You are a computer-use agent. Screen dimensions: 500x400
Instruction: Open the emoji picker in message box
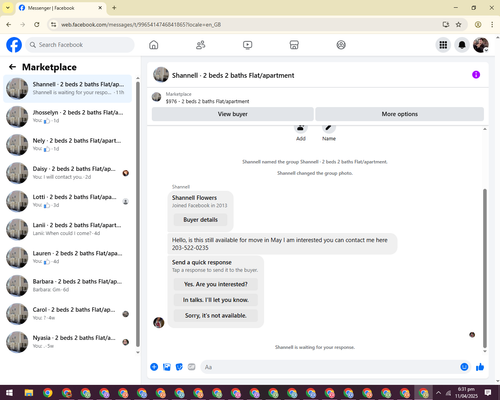464,367
